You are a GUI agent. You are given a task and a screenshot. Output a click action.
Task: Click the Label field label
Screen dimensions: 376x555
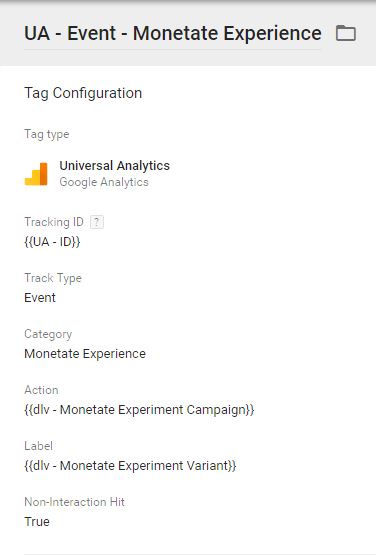pos(38,446)
